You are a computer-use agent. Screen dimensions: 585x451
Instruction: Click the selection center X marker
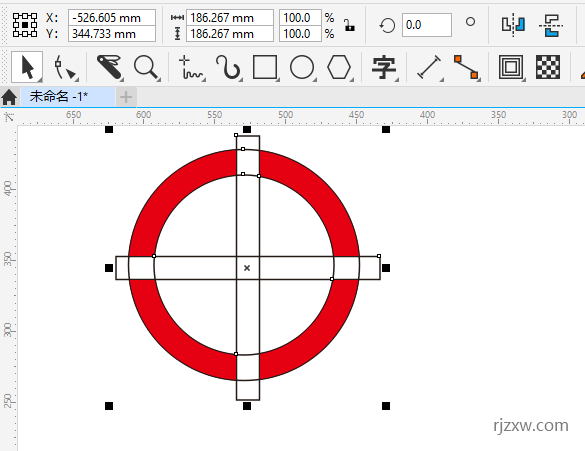(247, 268)
